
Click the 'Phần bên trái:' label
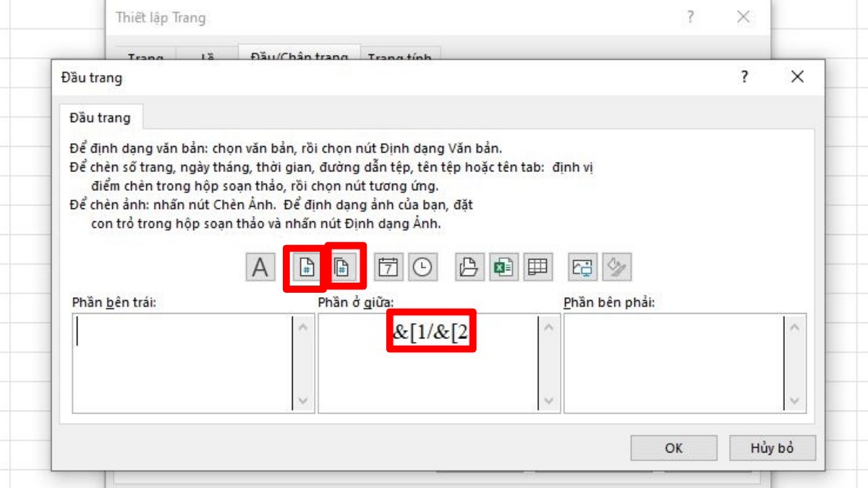[x=114, y=302]
